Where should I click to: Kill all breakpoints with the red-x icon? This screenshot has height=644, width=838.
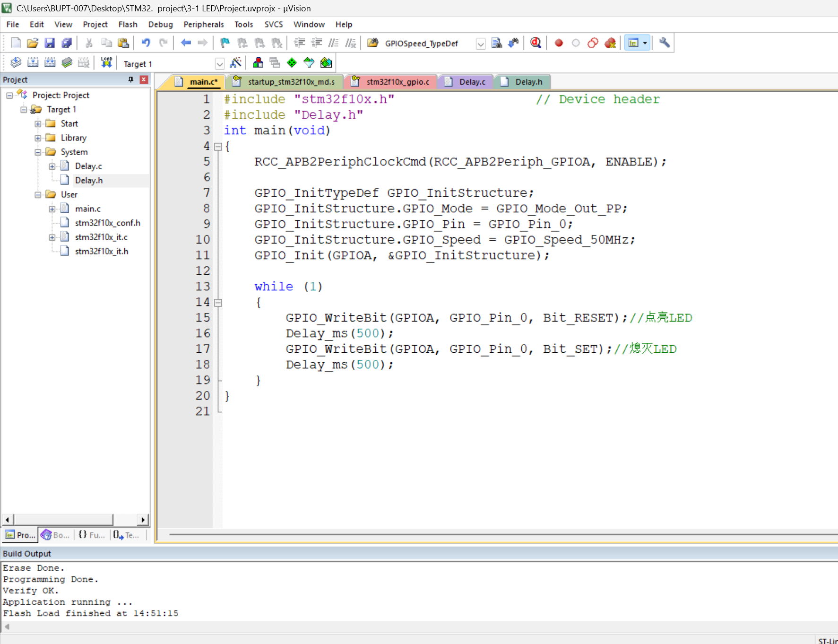(610, 43)
